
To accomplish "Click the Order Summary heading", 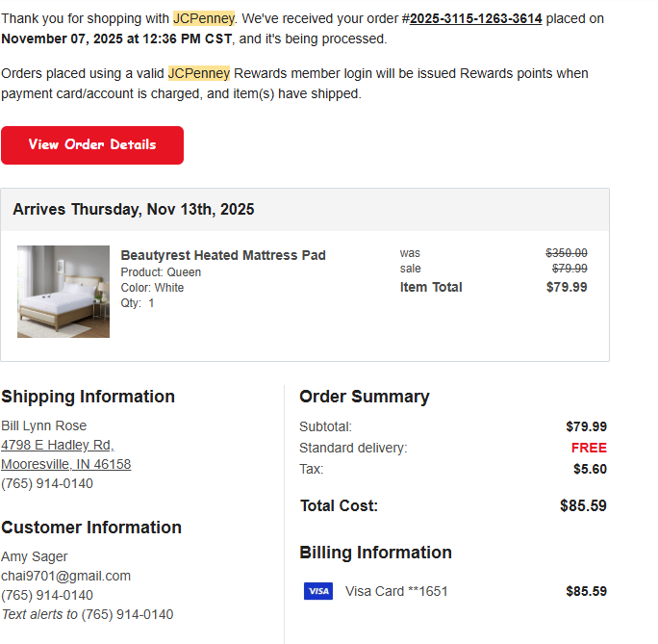I will coord(365,397).
